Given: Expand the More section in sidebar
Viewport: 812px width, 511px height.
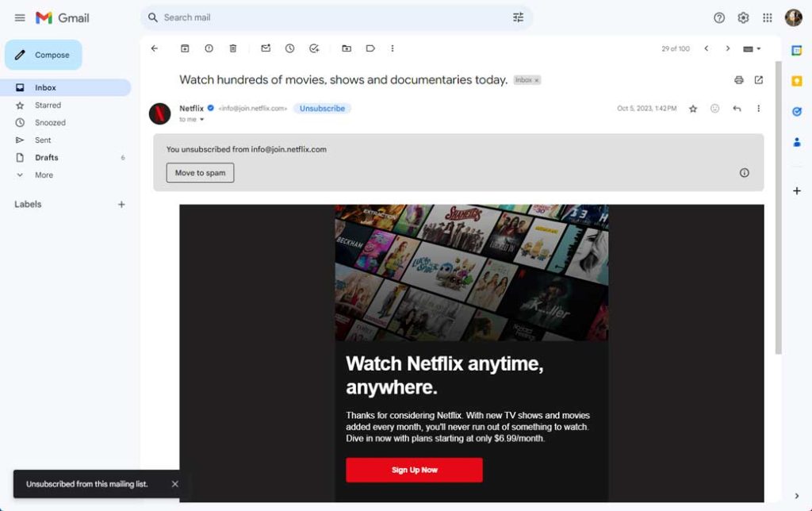Looking at the screenshot, I should [44, 175].
